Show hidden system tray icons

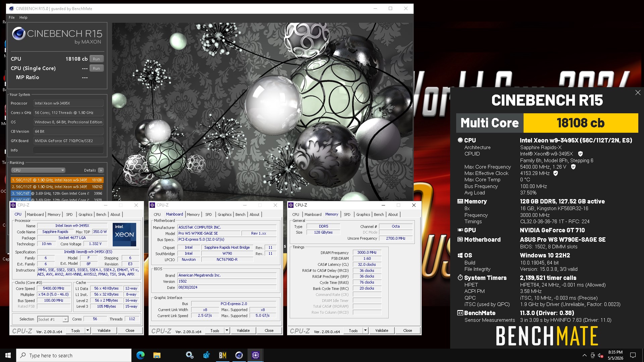[585, 355]
